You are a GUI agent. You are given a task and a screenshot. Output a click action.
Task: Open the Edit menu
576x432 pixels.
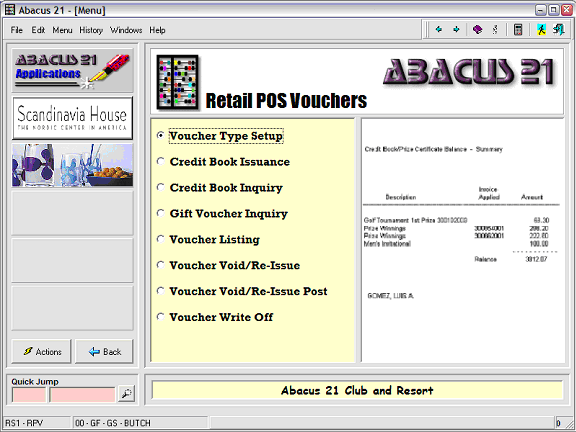click(38, 30)
